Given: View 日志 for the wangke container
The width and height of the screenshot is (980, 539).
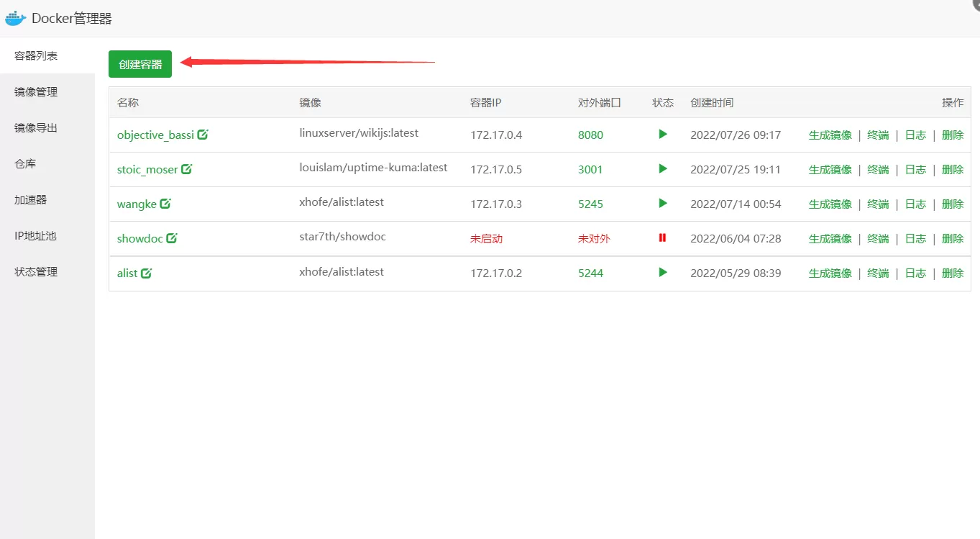Looking at the screenshot, I should tap(915, 204).
